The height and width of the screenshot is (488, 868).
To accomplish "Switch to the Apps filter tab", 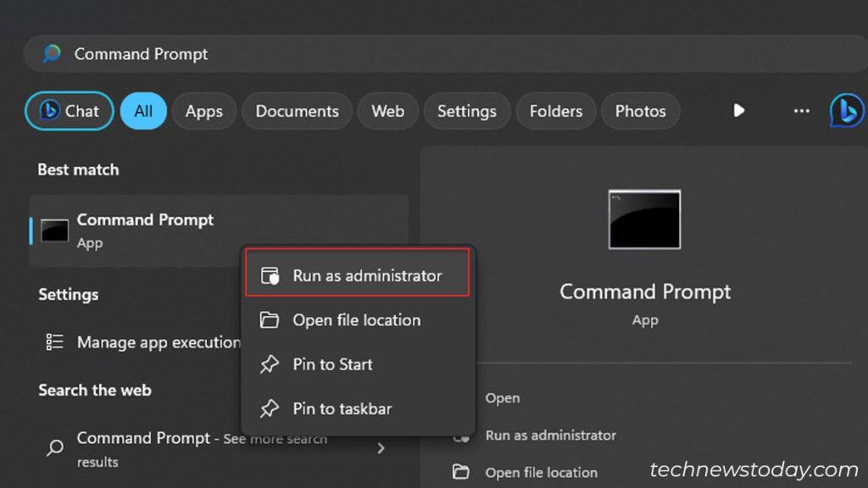I will click(x=203, y=111).
